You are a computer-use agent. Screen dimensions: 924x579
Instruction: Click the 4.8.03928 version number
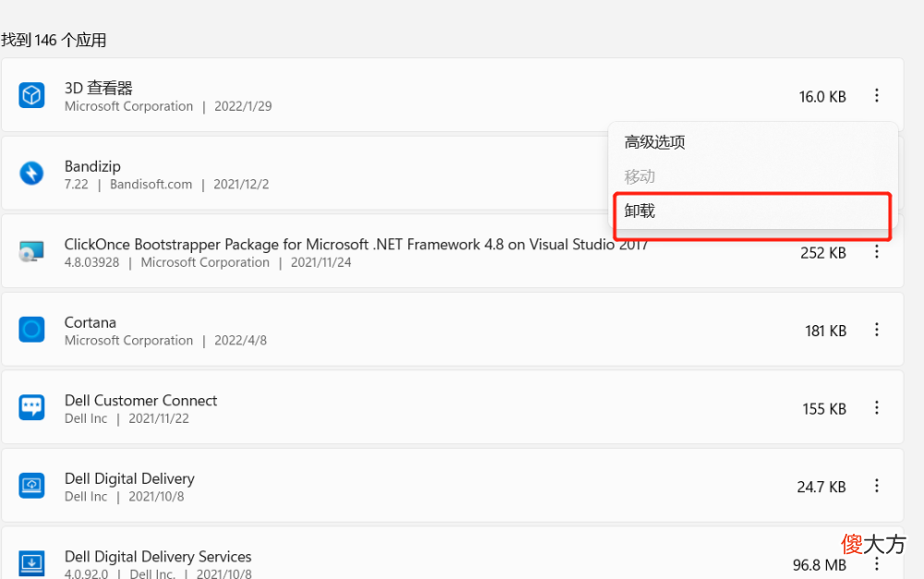coord(91,262)
